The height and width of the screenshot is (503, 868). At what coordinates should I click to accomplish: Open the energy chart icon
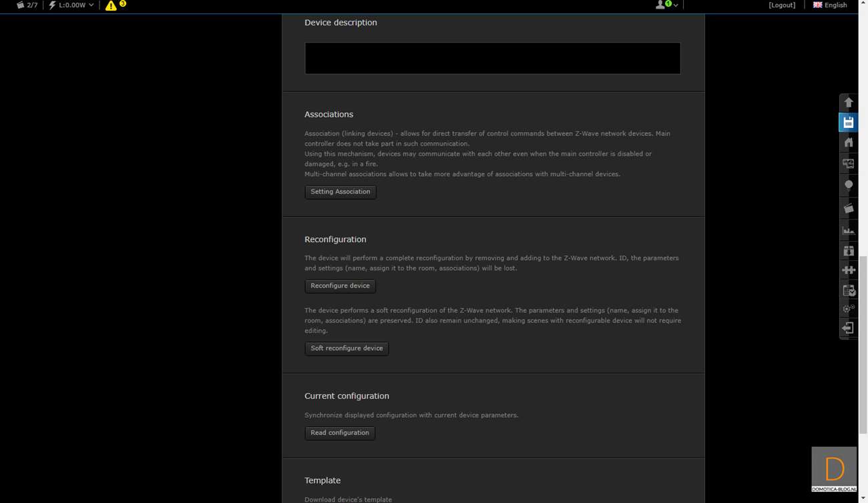[849, 230]
